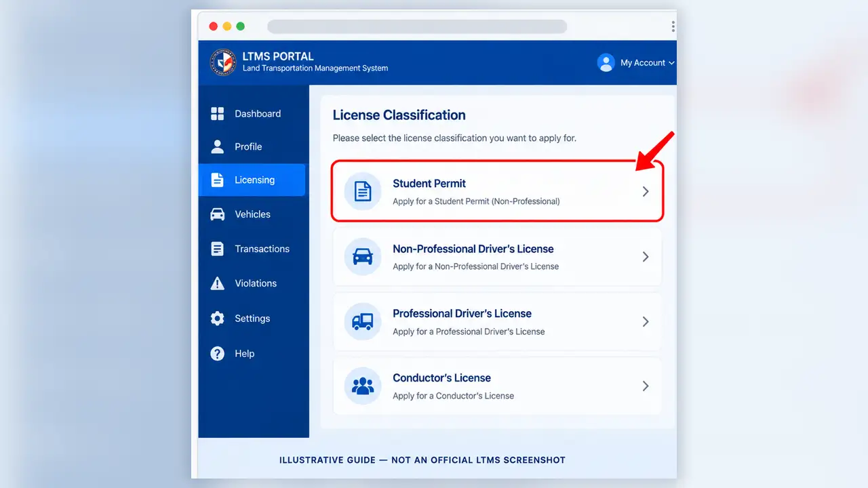Image resolution: width=868 pixels, height=488 pixels.
Task: Open Help label in the sidebar
Action: click(x=245, y=354)
